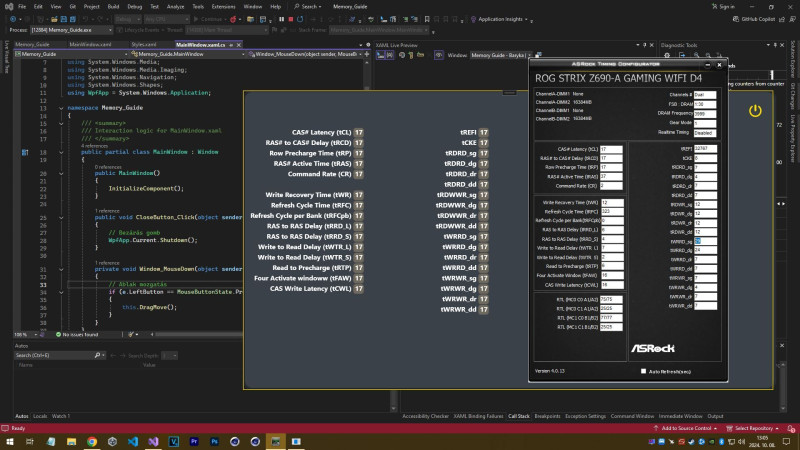Switch to the MainWindow.xaml tab
Screen dimensions: 800x450
(90, 45)
